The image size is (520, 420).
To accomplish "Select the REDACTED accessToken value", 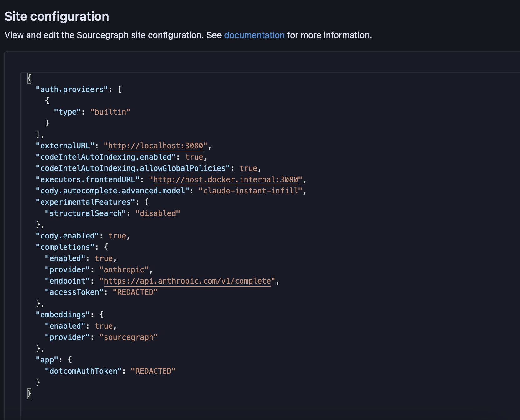I will point(136,292).
